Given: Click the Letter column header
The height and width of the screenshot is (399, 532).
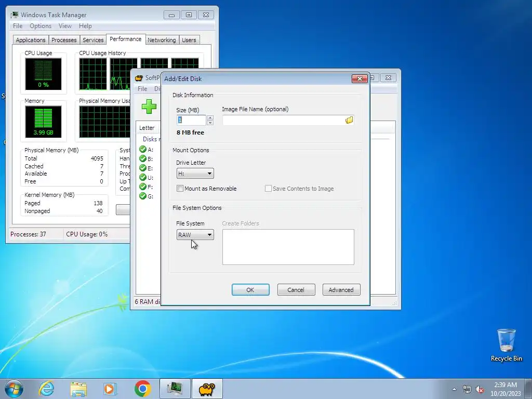Looking at the screenshot, I should 147,128.
